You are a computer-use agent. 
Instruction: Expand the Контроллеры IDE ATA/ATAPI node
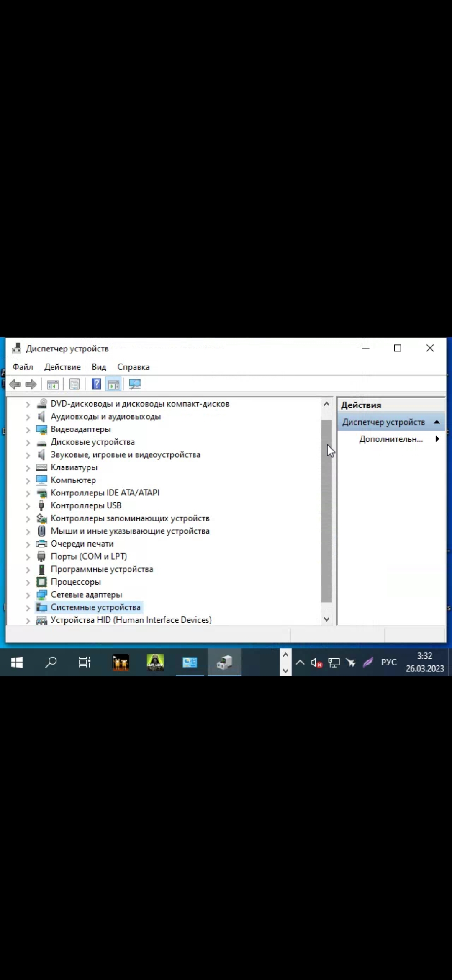coord(28,493)
